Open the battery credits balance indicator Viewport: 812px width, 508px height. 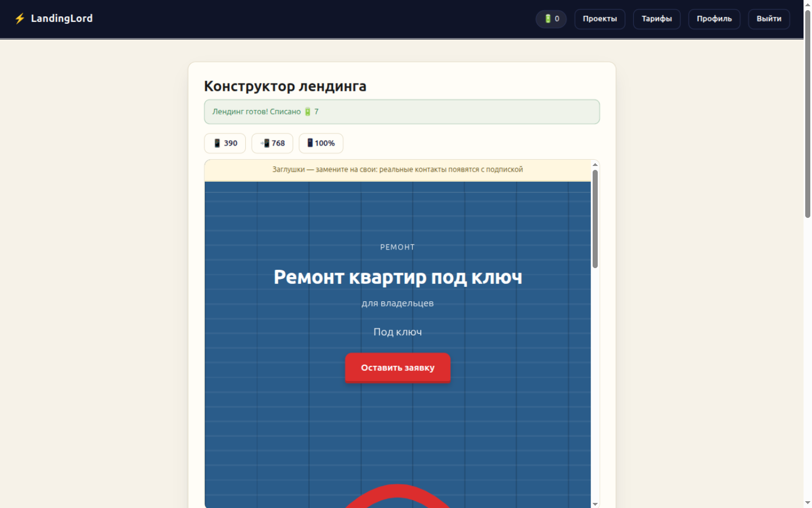tap(551, 19)
